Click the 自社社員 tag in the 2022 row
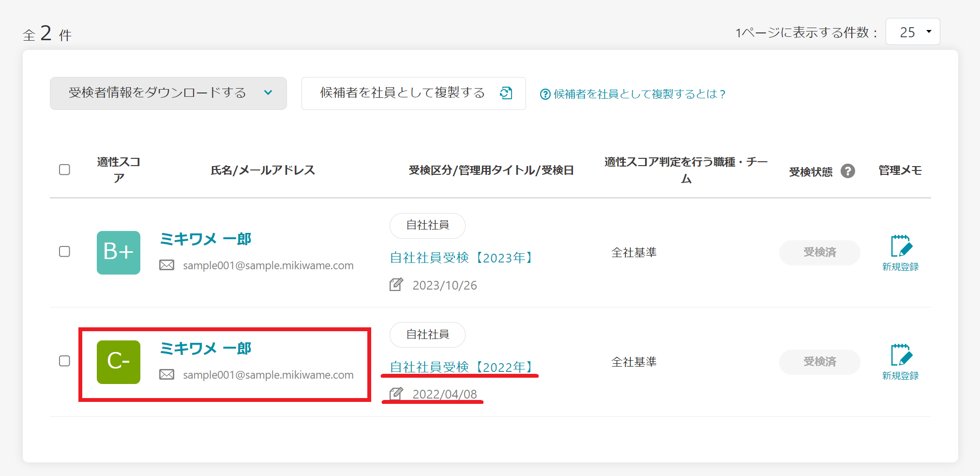This screenshot has height=476, width=980. [427, 335]
